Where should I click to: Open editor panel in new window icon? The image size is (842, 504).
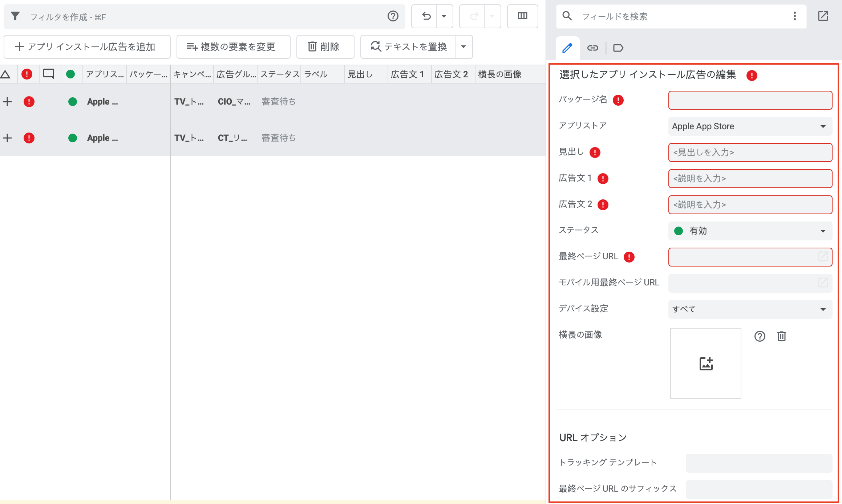[823, 16]
